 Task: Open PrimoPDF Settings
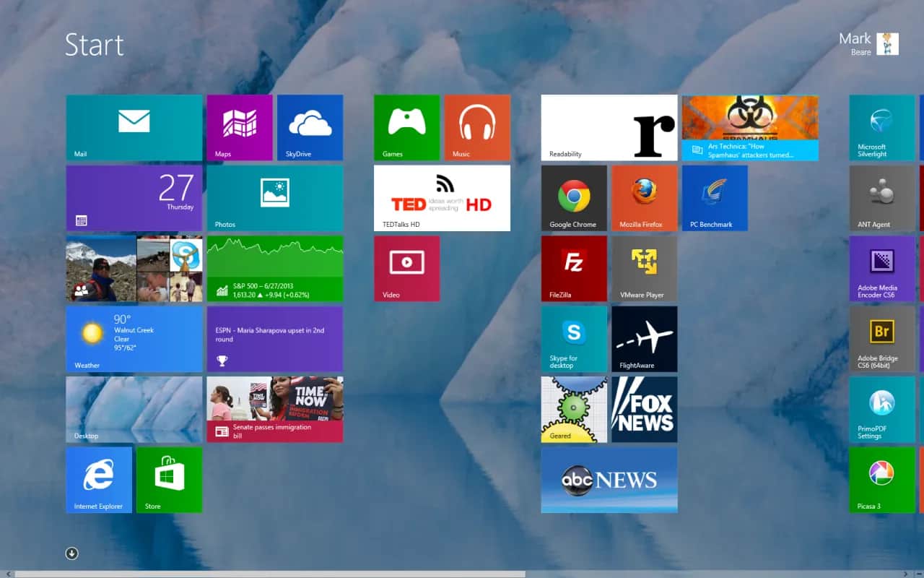pyautogui.click(x=881, y=409)
